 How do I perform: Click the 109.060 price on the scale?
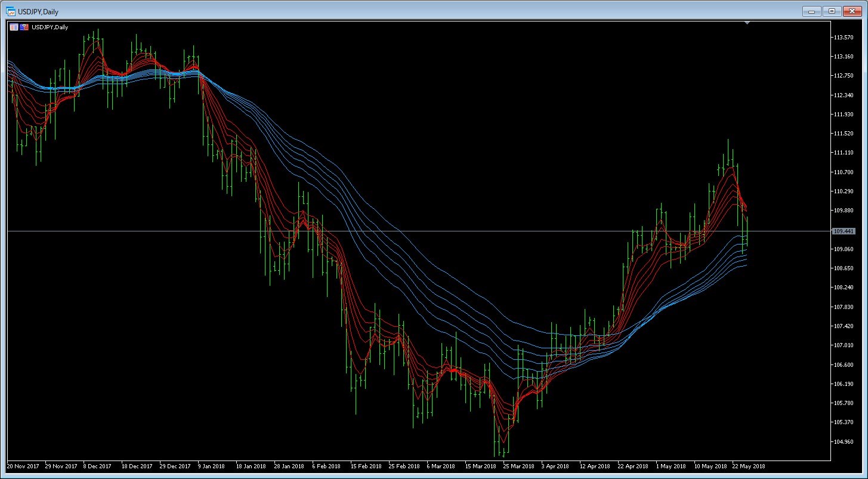845,249
